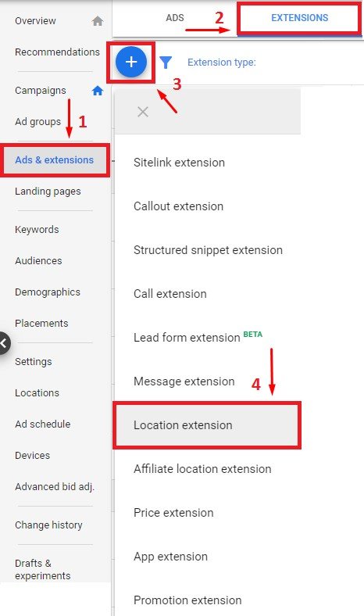Close the extension list with X icon

[x=143, y=112]
